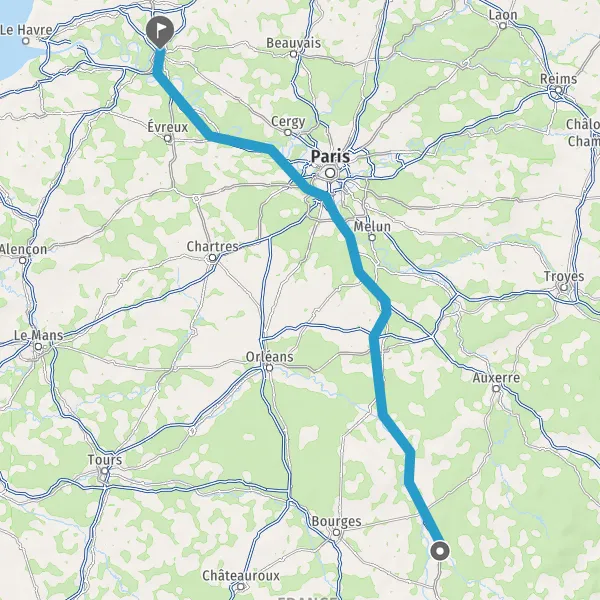This screenshot has height=600, width=600.
Task: Select the Tours city marker
Action: (x=104, y=471)
